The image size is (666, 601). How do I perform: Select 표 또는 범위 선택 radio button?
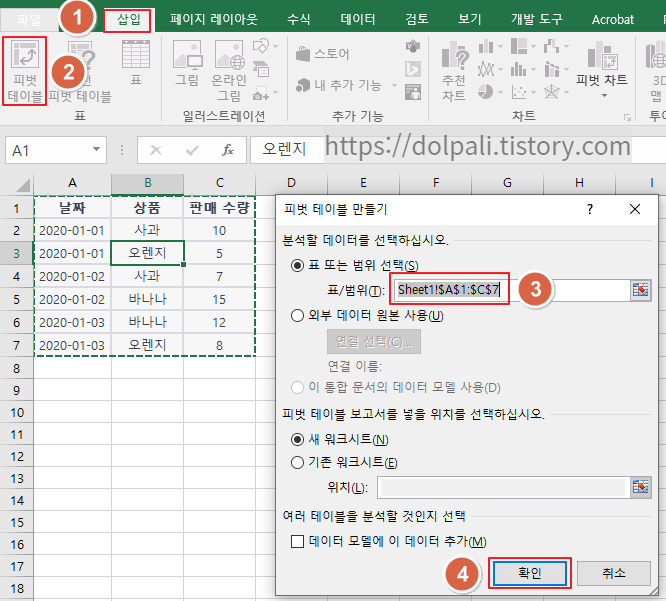[x=297, y=266]
